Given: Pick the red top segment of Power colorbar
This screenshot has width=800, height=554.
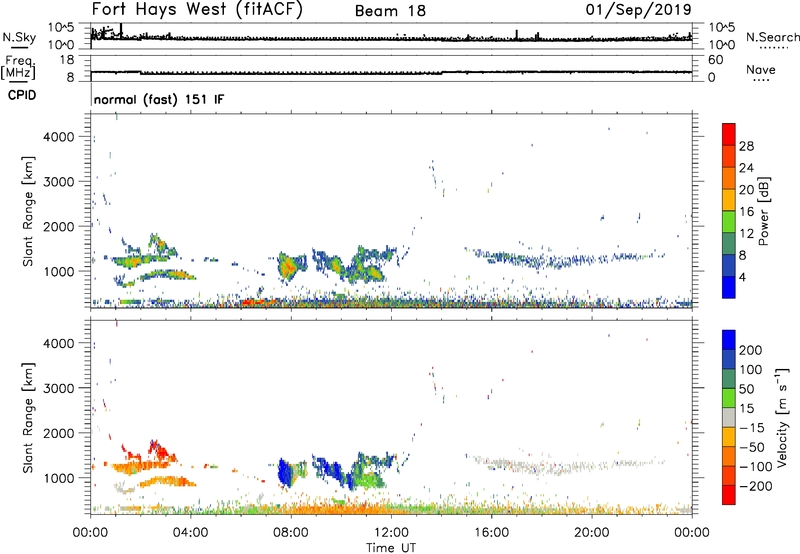Looking at the screenshot, I should click(729, 135).
